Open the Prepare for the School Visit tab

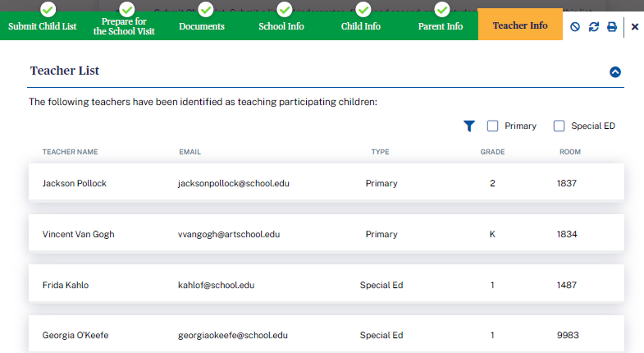pyautogui.click(x=125, y=26)
